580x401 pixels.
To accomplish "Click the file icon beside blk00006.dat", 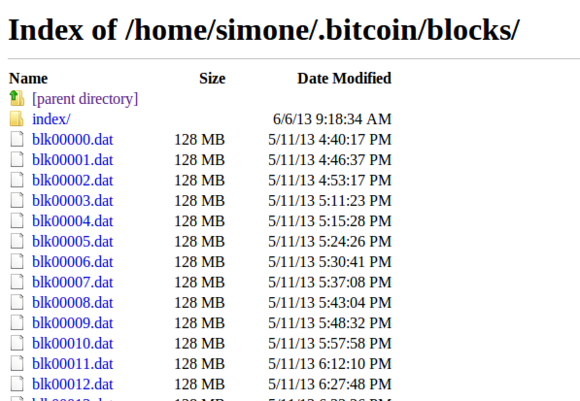I will (17, 262).
